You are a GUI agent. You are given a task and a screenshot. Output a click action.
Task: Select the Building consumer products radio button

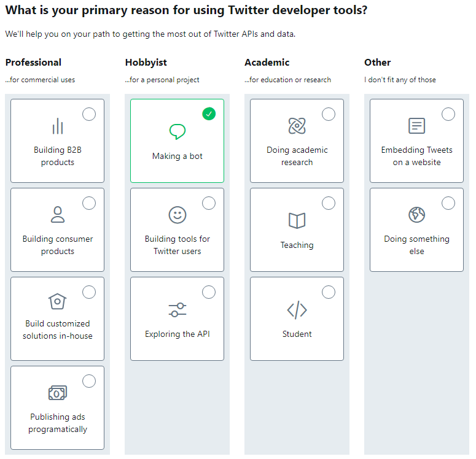(89, 203)
